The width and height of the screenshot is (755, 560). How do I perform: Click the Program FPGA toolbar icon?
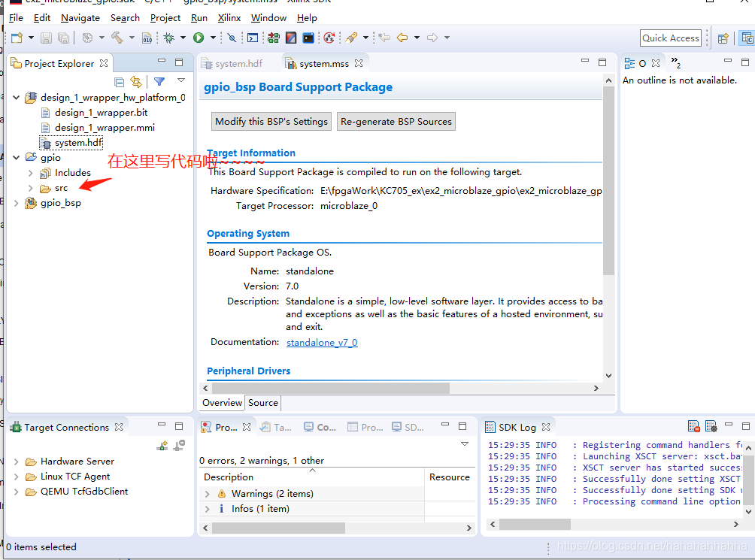pyautogui.click(x=274, y=38)
